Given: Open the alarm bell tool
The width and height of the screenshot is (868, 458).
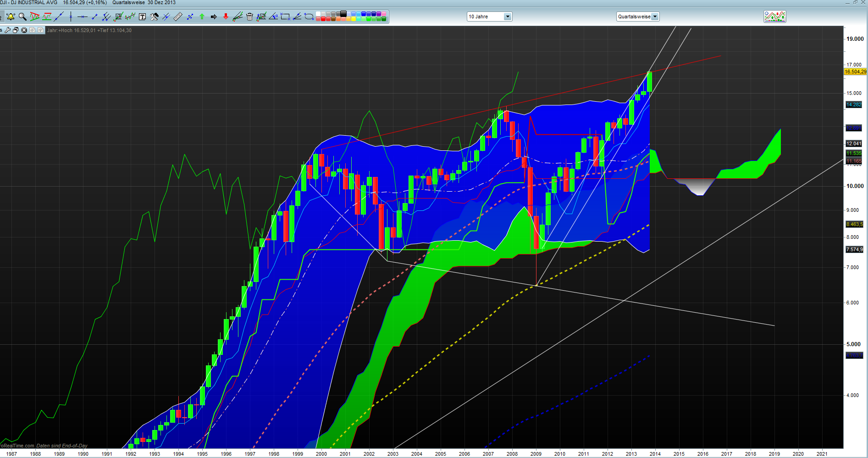Looking at the screenshot, I should coord(11,17).
